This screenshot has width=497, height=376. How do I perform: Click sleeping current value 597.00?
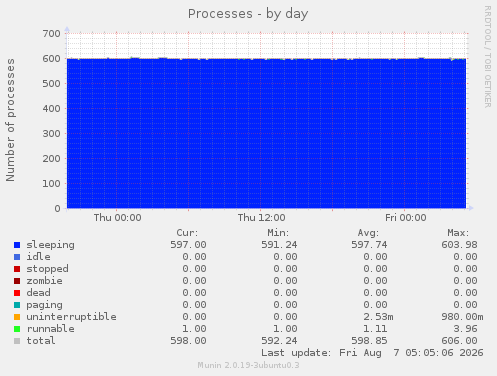tap(188, 245)
